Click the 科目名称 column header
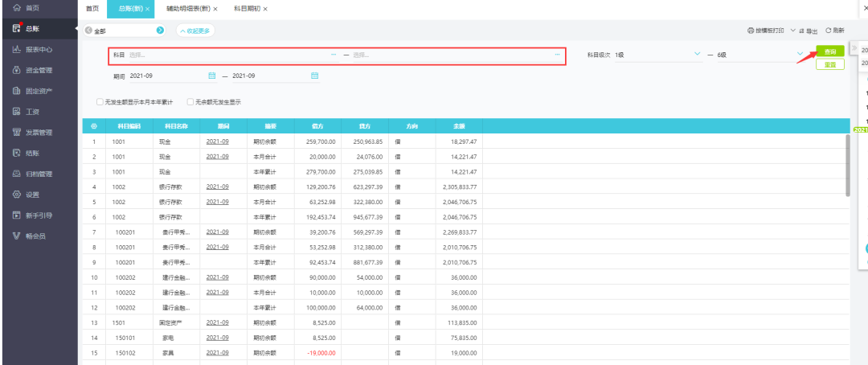This screenshot has width=868, height=365. pos(176,126)
